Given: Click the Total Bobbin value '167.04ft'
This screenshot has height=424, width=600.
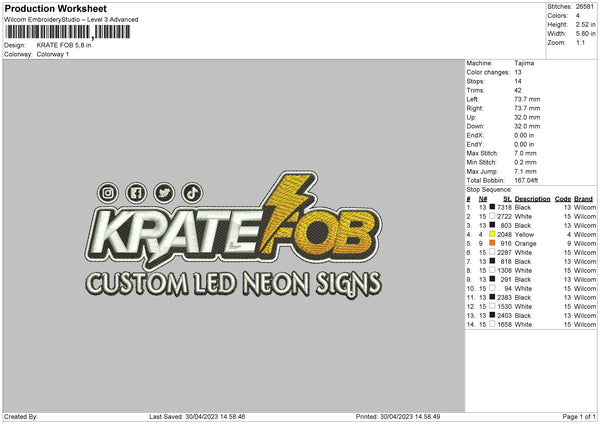Looking at the screenshot, I should point(526,180).
